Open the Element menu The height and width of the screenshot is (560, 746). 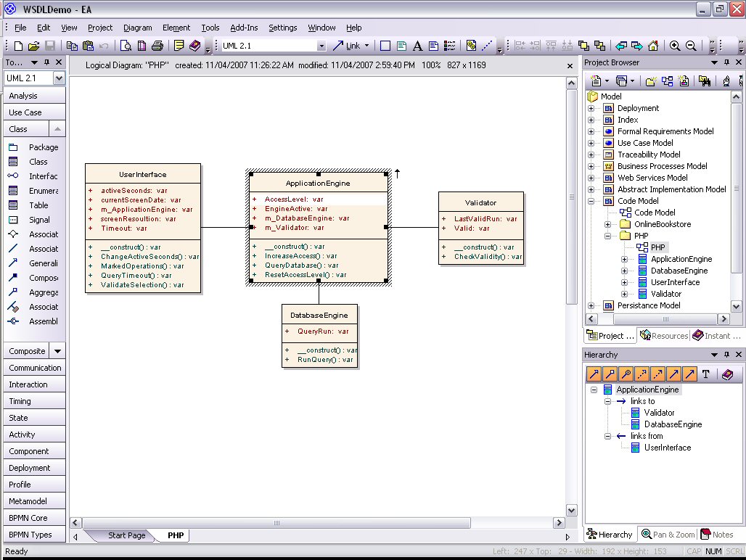(176, 28)
